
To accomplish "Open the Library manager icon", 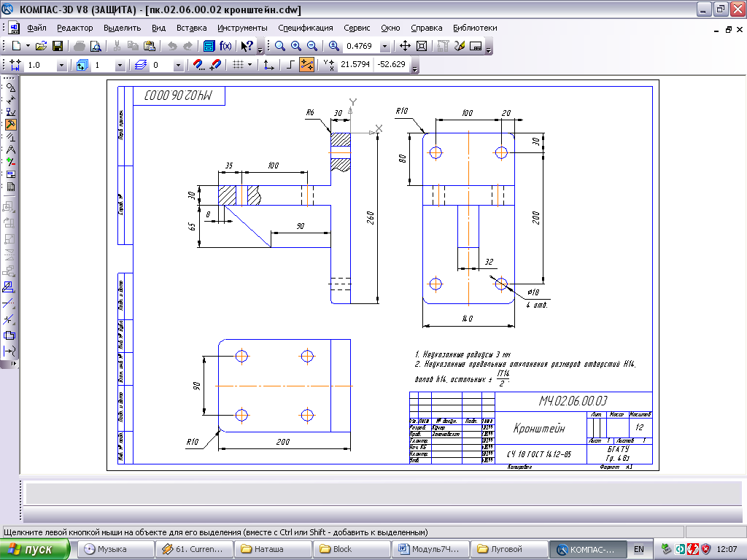I will (209, 46).
